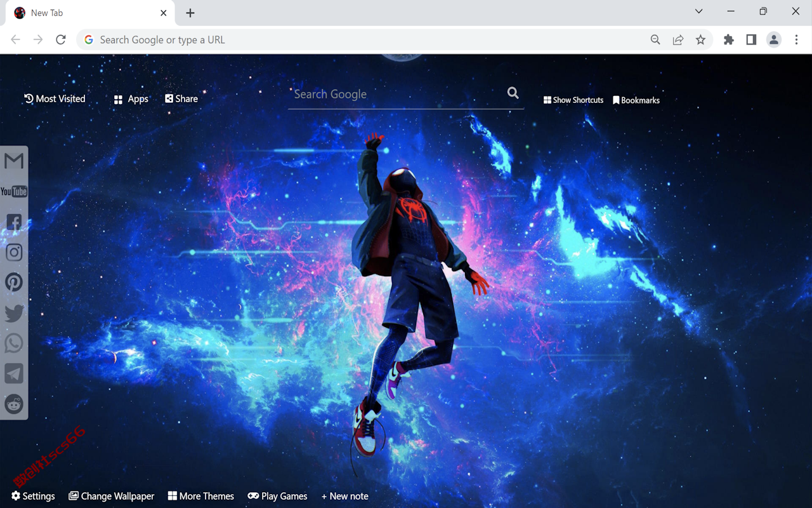
Task: Open new tab Settings
Action: pyautogui.click(x=33, y=496)
